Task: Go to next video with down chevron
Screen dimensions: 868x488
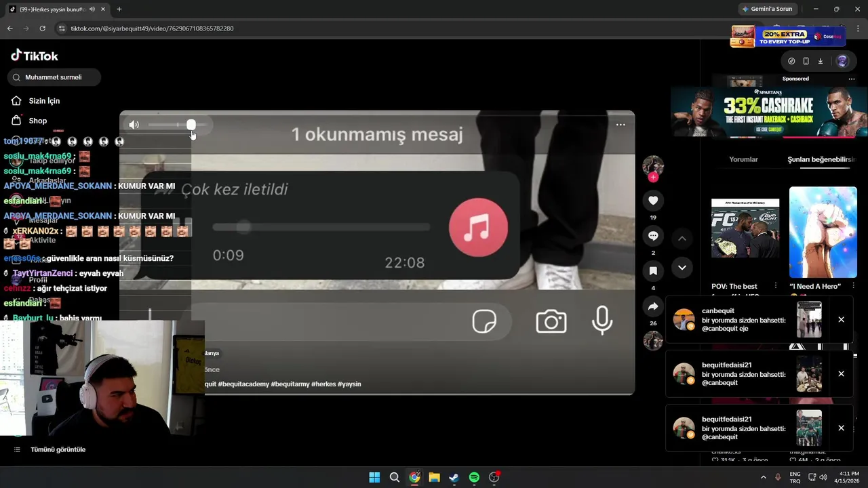Action: pos(682,268)
